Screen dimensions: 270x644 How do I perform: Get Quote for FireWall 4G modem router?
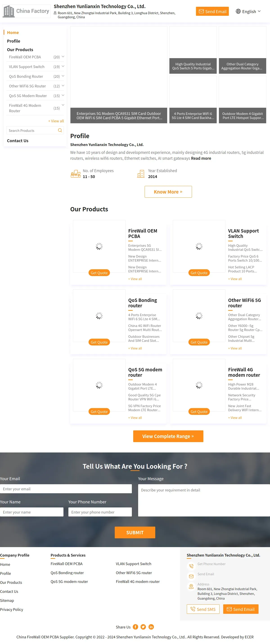pos(199,412)
